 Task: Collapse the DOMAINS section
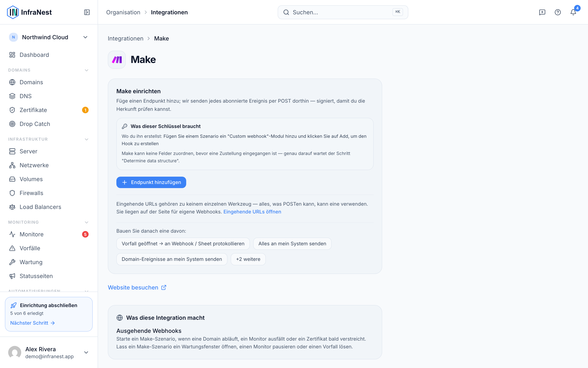click(x=87, y=70)
